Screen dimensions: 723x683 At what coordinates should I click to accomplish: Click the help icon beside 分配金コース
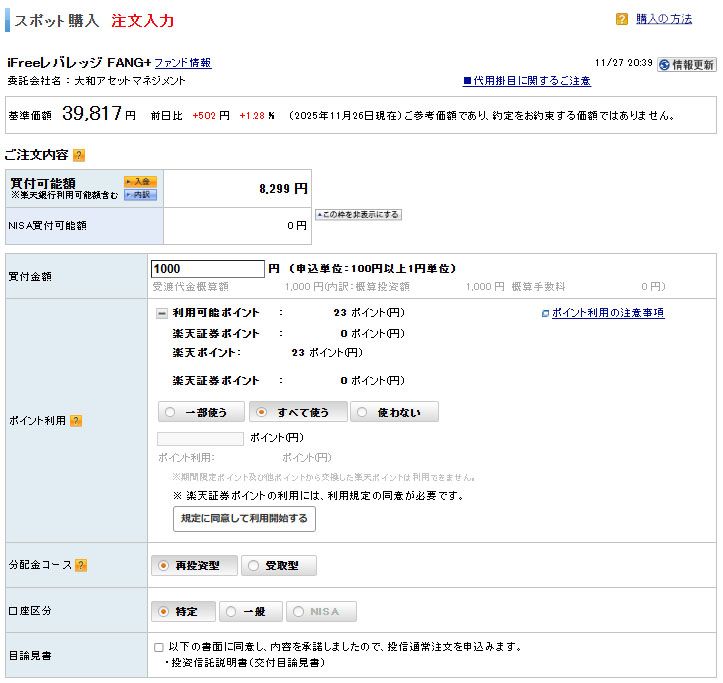tap(81, 566)
